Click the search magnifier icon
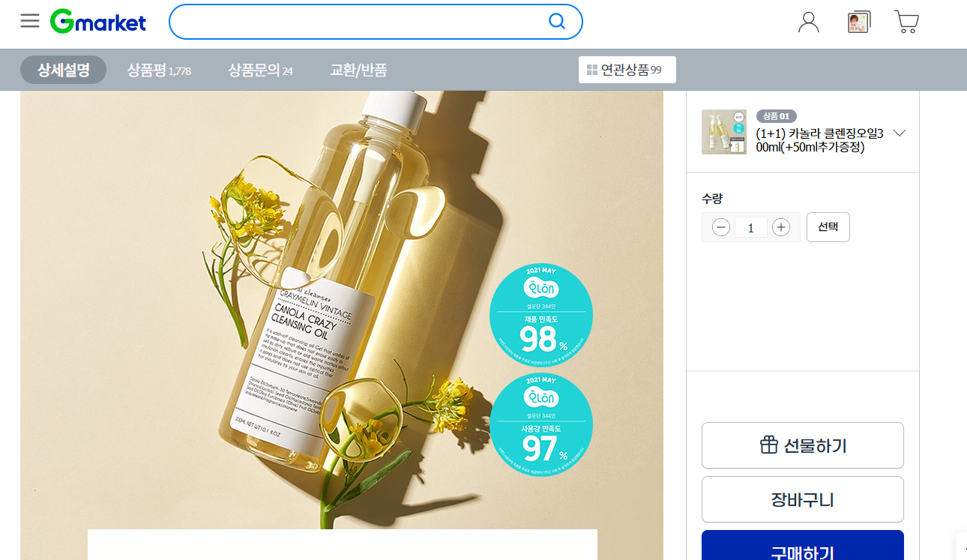The width and height of the screenshot is (967, 560). (x=557, y=22)
